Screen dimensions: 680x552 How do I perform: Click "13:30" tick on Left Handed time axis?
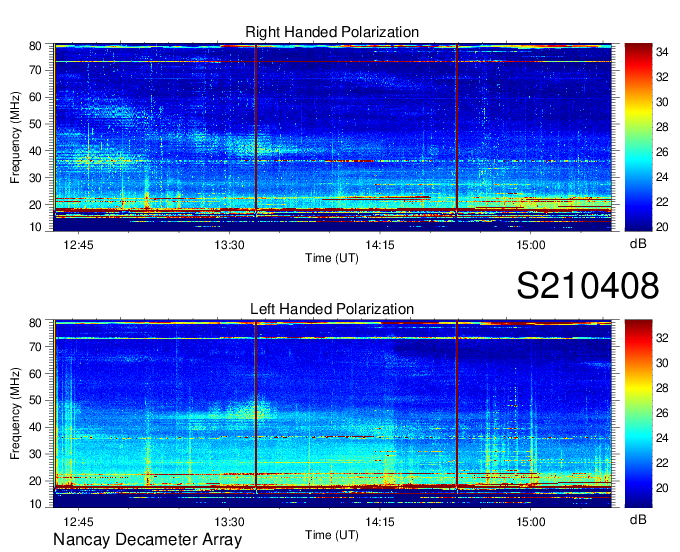point(229,521)
